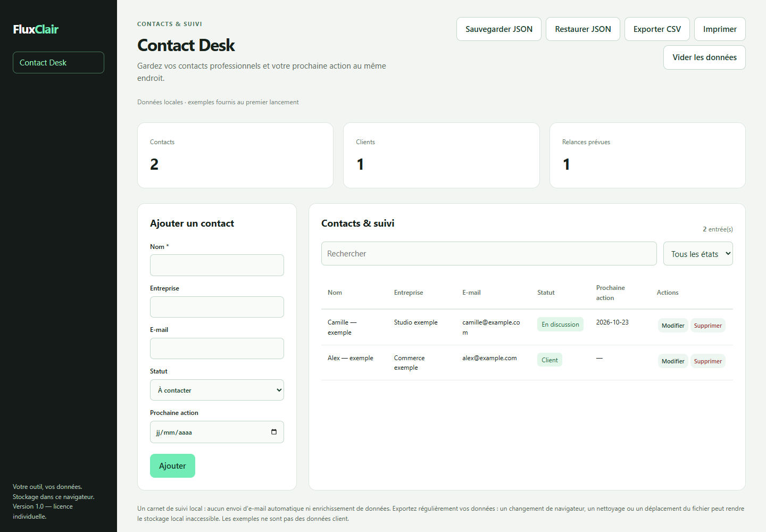Delete the Alex — exemple contact
The width and height of the screenshot is (766, 532).
(708, 361)
